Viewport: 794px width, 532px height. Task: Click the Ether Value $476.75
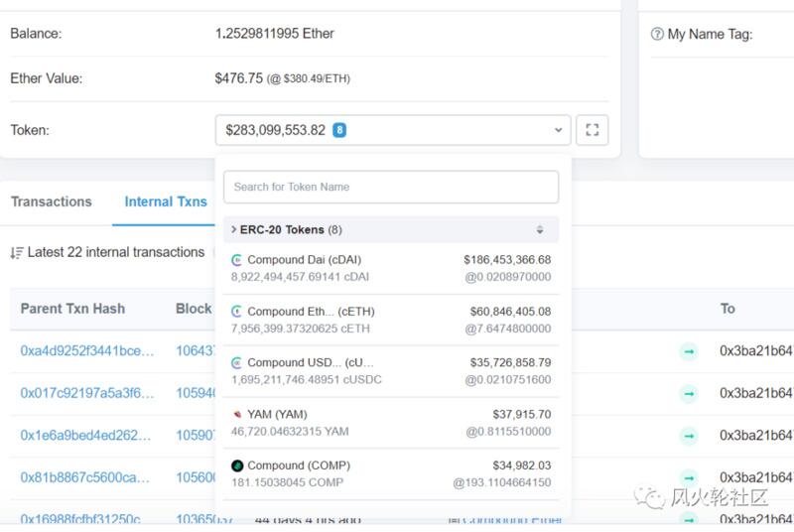pyautogui.click(x=239, y=78)
